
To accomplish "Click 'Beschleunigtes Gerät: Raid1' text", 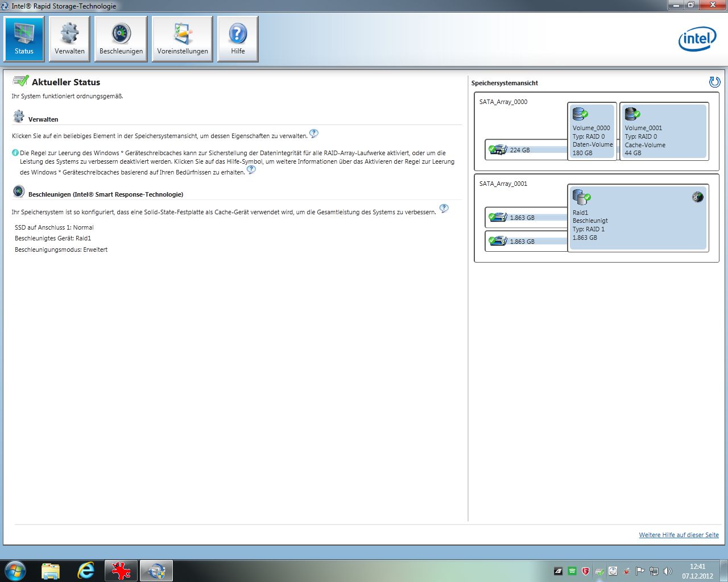I will pyautogui.click(x=53, y=239).
